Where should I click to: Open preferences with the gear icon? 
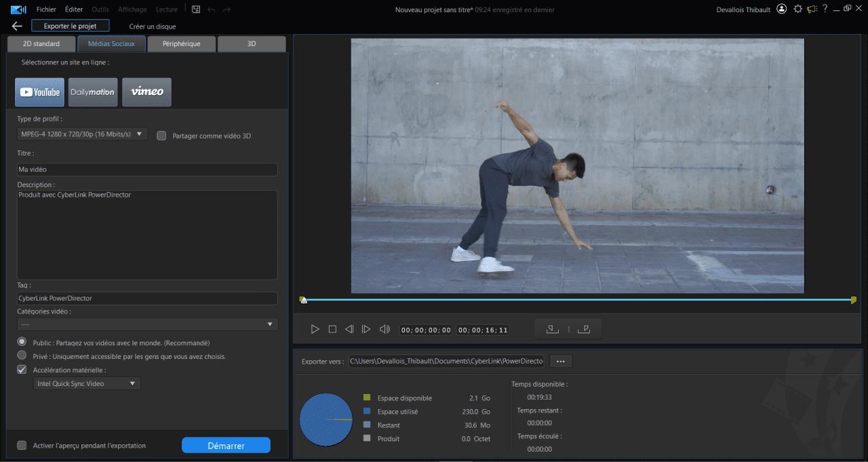pyautogui.click(x=797, y=9)
